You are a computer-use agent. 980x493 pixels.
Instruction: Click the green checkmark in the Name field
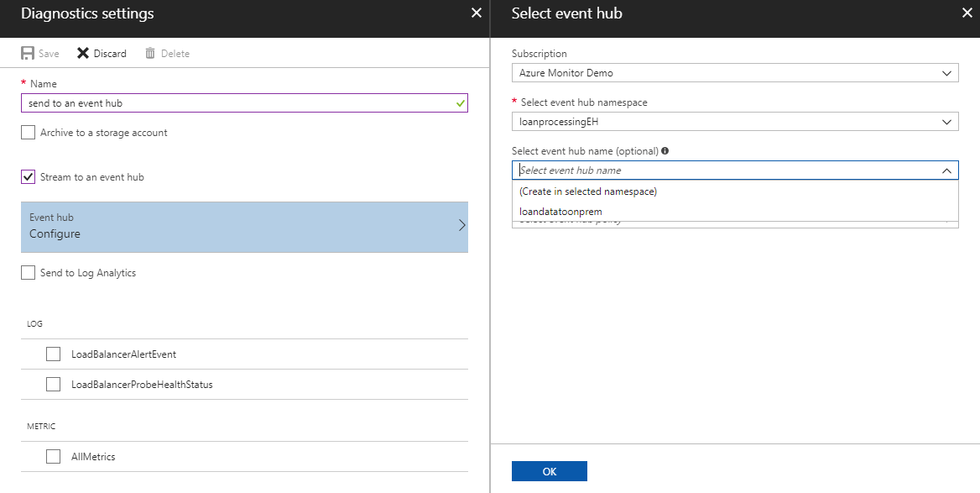(x=458, y=102)
